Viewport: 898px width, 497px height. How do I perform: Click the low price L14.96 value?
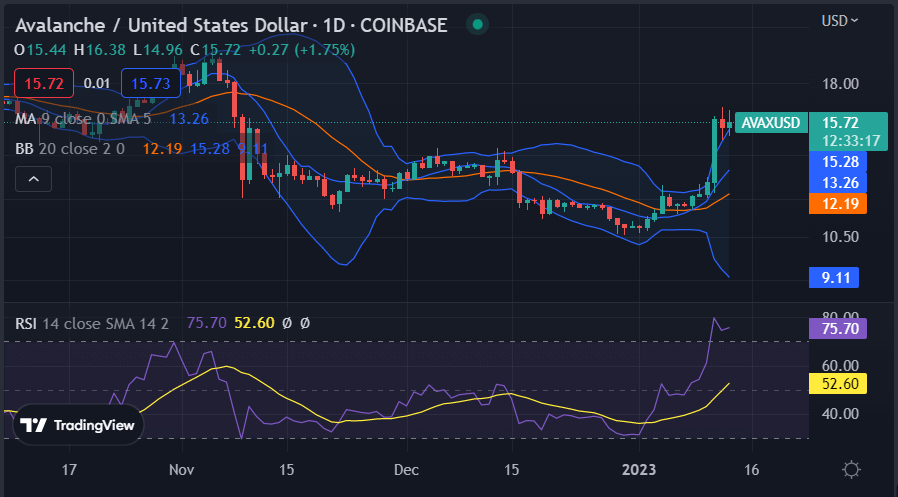click(x=159, y=50)
